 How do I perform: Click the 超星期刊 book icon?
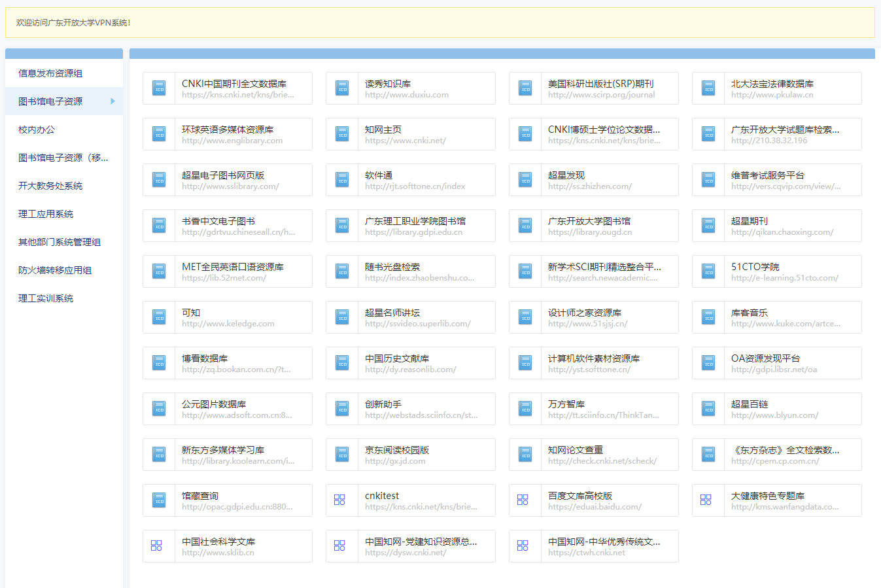tap(708, 226)
